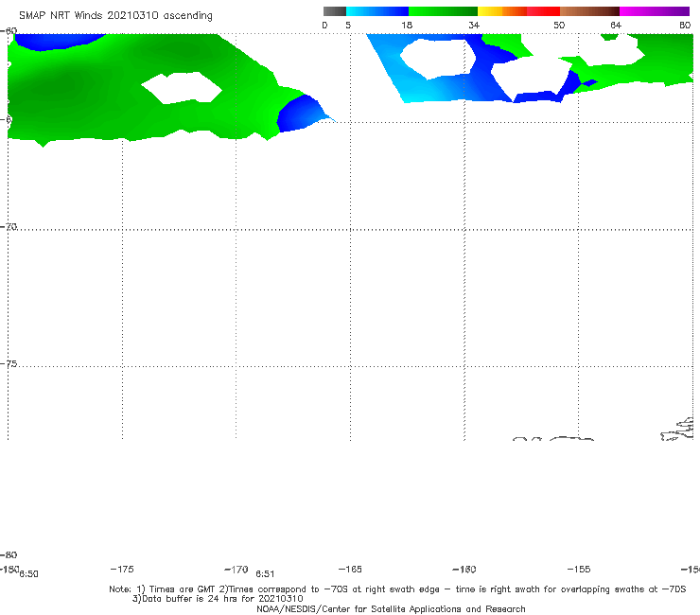
Task: Click the -70 latitude axis label
Action: click(x=9, y=227)
